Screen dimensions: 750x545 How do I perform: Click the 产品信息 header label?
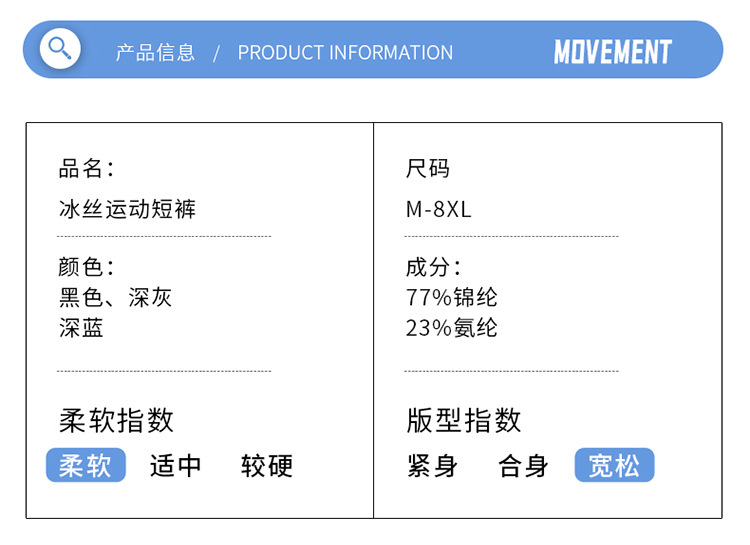click(155, 52)
